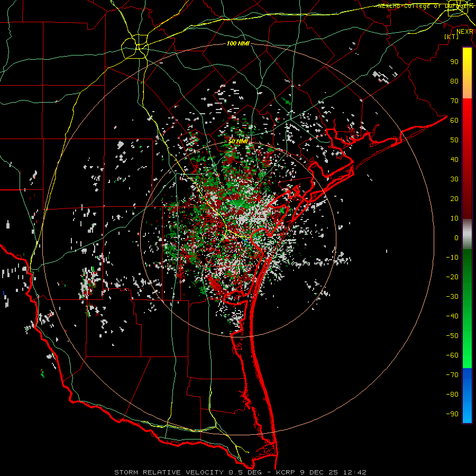Click the positive "40" scale label
This screenshot has height=476, width=476.
[x=454, y=159]
